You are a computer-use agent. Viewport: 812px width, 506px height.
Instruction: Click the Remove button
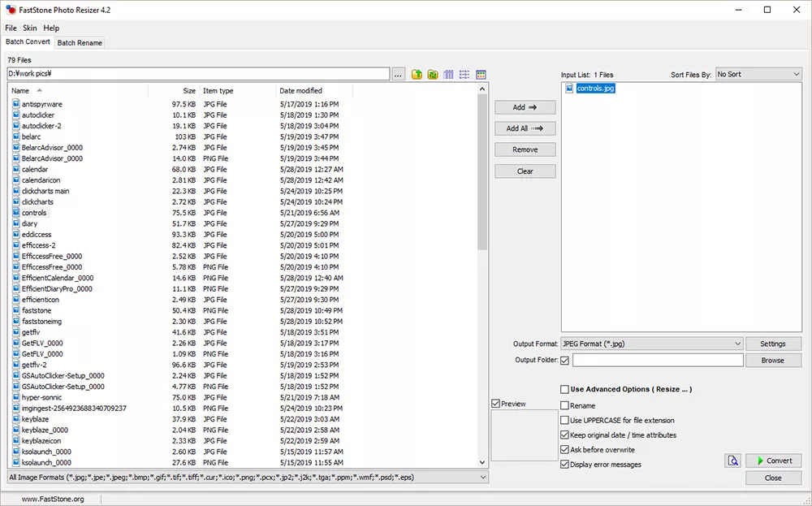(x=525, y=149)
